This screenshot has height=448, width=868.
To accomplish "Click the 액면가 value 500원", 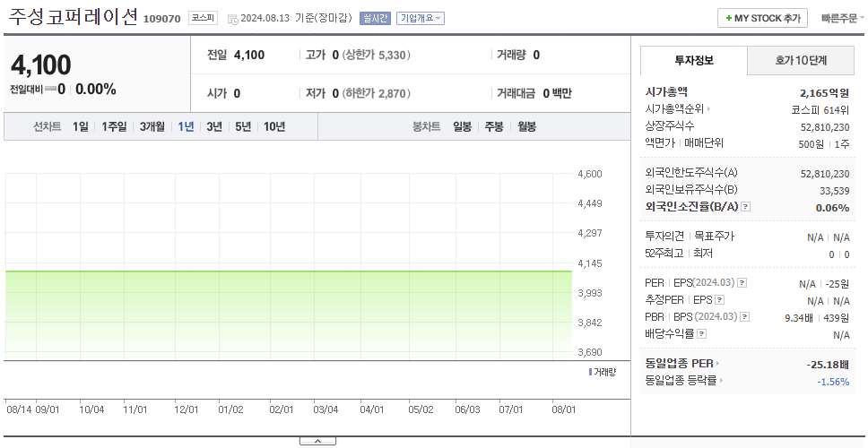I will click(812, 144).
